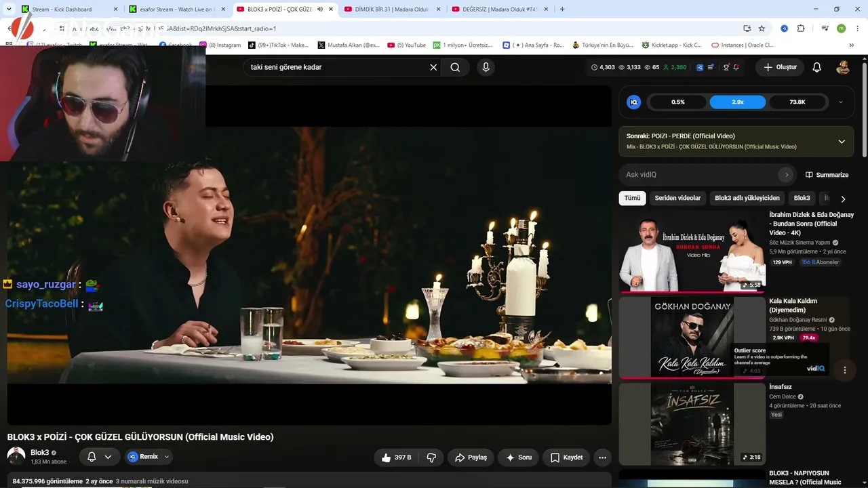Like the video (397 B)
The width and height of the screenshot is (868, 488).
[x=397, y=457]
